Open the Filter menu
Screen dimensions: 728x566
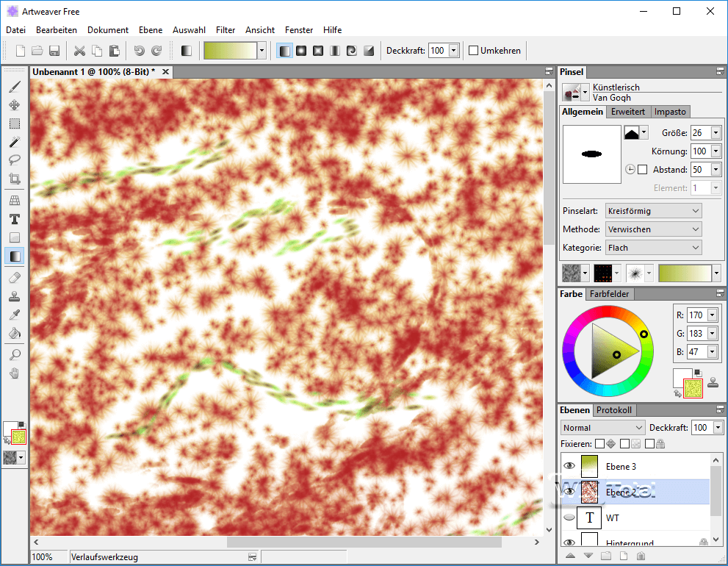tap(226, 30)
